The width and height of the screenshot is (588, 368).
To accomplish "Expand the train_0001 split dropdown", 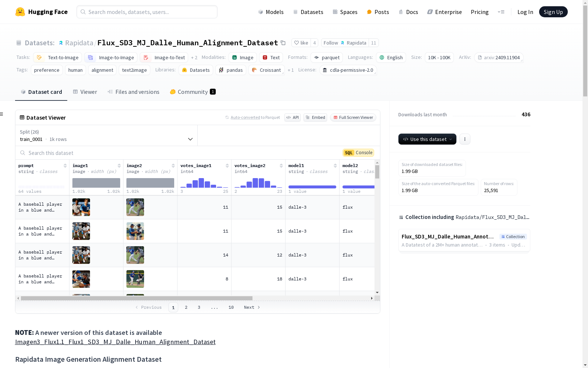I will (x=107, y=135).
